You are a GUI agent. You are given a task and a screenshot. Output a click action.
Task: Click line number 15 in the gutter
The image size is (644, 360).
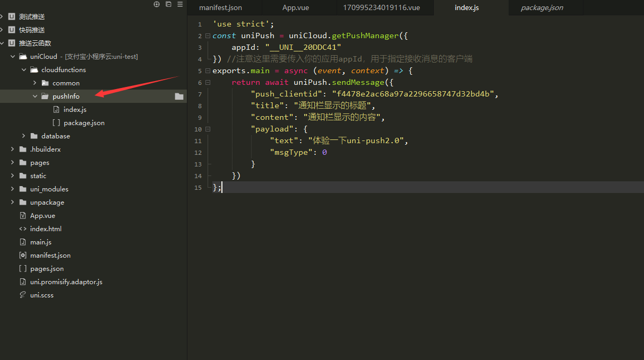point(198,188)
